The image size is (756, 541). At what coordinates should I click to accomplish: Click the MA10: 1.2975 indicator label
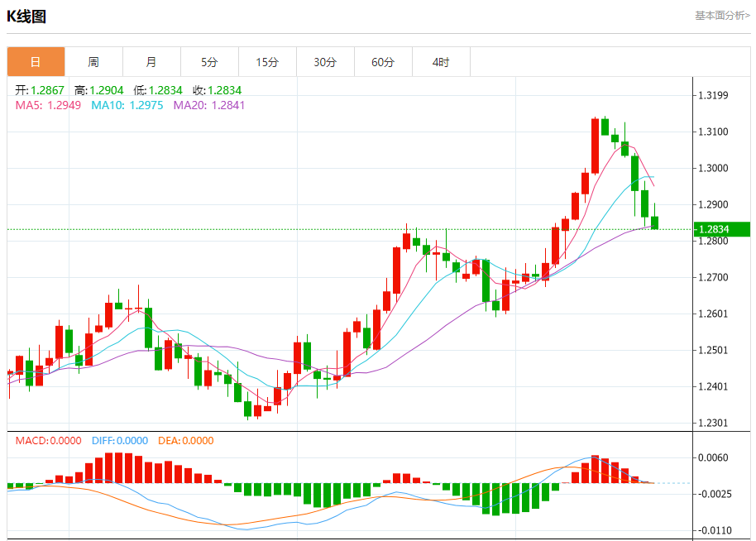127,105
